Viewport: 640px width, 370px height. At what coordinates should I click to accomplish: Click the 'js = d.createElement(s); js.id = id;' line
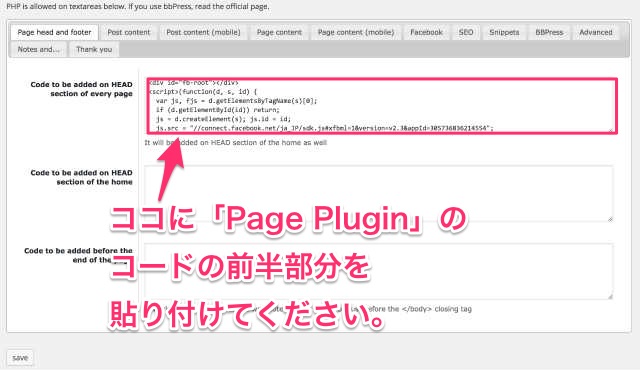point(223,119)
